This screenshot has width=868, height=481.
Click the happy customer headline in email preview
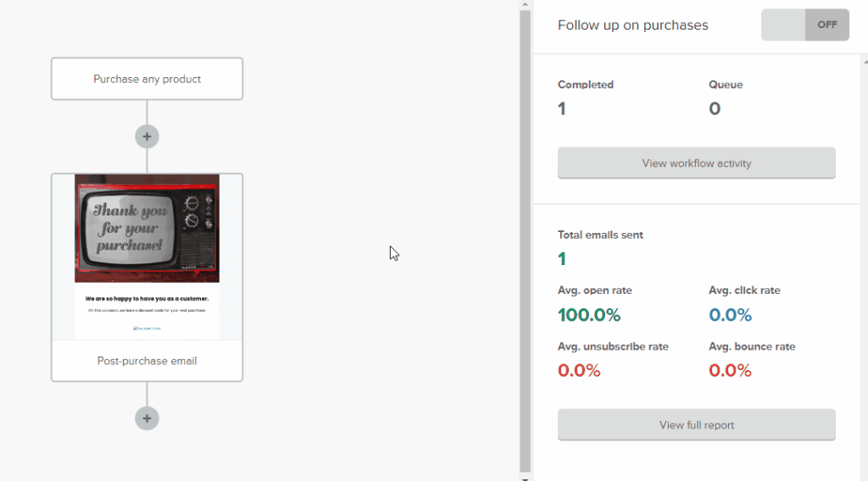[147, 299]
